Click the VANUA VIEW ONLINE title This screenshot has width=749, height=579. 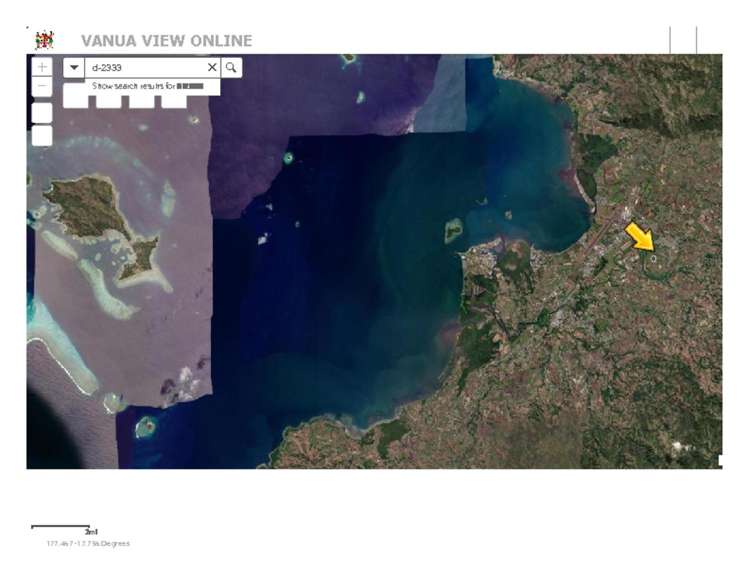166,41
